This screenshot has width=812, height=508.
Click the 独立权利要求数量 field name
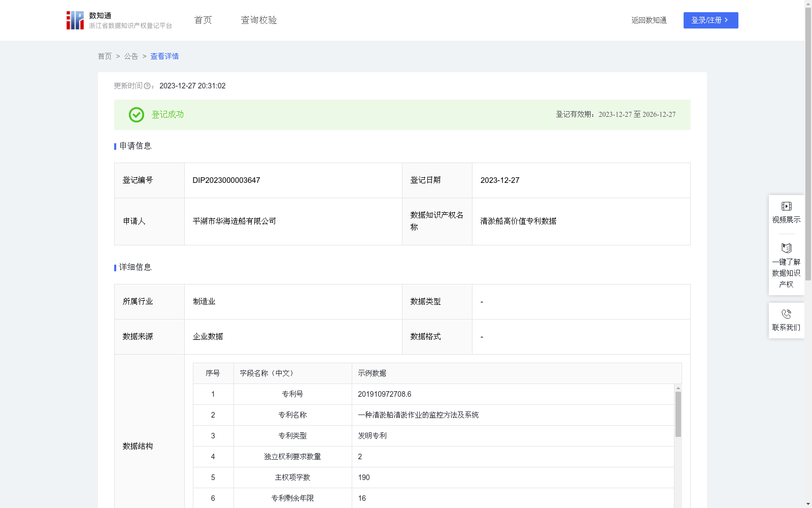[x=292, y=457]
